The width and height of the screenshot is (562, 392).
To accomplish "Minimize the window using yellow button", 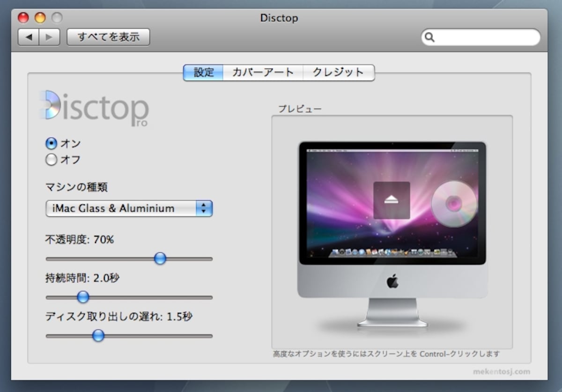I will [x=40, y=18].
